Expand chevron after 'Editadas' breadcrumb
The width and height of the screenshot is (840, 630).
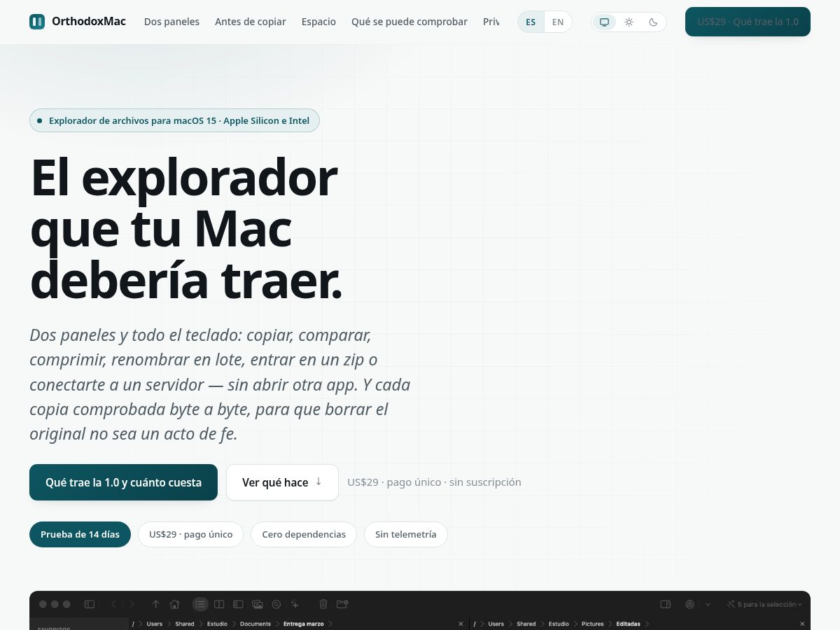[647, 624]
